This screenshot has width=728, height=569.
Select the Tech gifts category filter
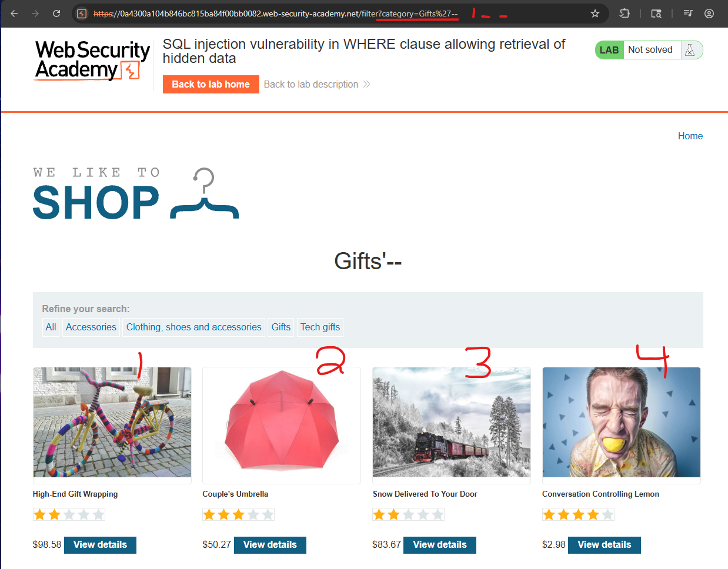coord(320,327)
